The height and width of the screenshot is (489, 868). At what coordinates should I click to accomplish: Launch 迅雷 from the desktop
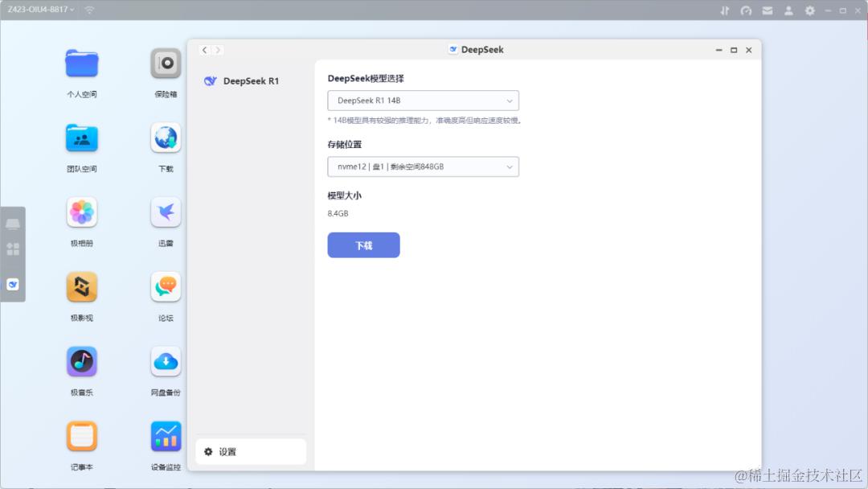165,212
